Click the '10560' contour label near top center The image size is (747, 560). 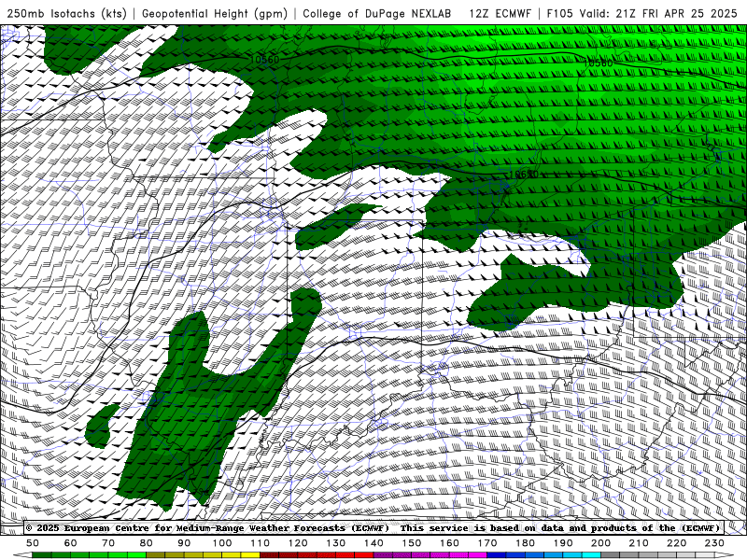(x=264, y=60)
